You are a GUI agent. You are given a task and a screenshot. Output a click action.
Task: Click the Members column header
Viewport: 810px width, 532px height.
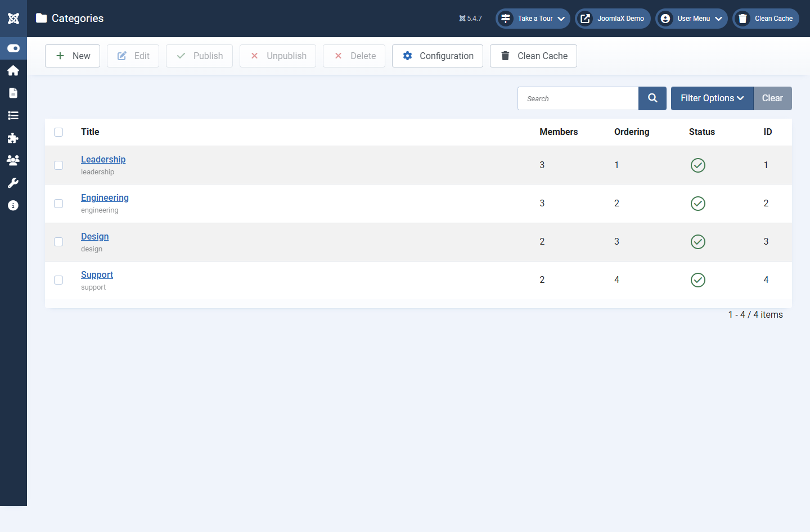(559, 132)
